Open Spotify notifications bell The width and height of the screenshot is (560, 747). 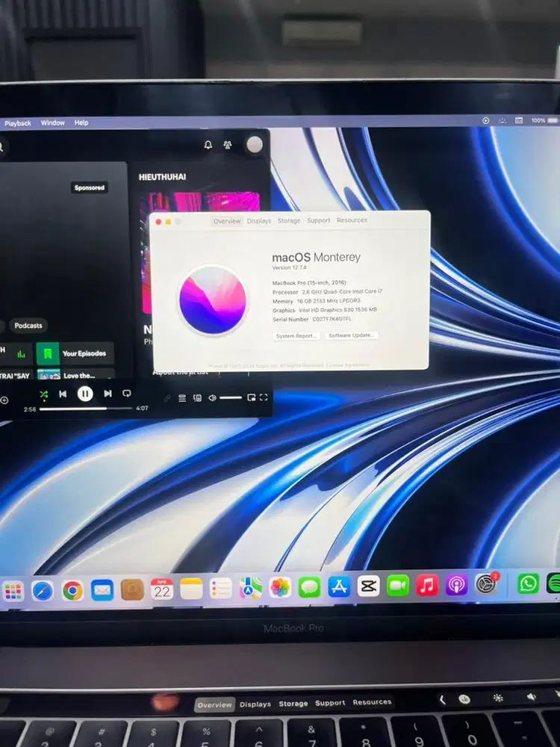click(x=208, y=145)
